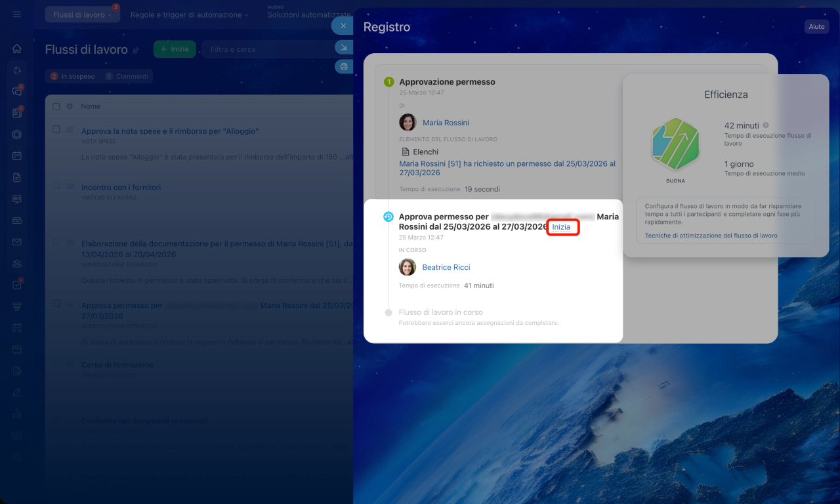Toggle select-all checkbox beside Nome header
Screen dimensions: 840x504
(x=56, y=106)
